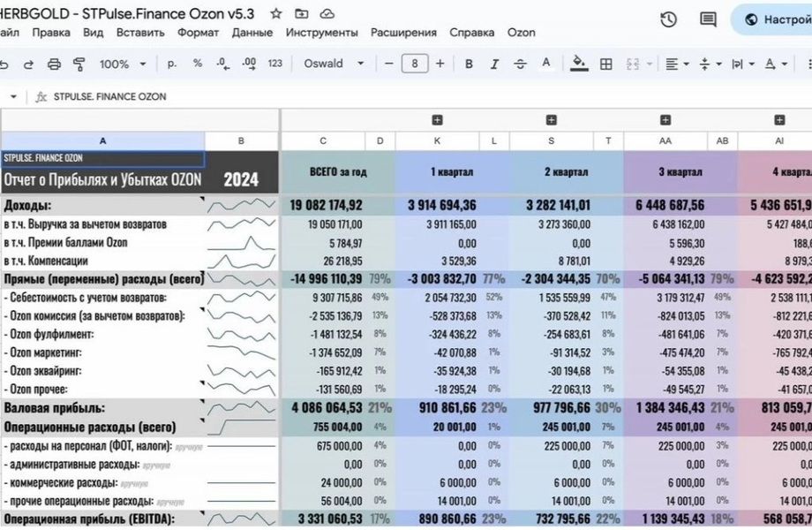Edit the font size field showing 8
This screenshot has width=812, height=530.
coord(414,64)
